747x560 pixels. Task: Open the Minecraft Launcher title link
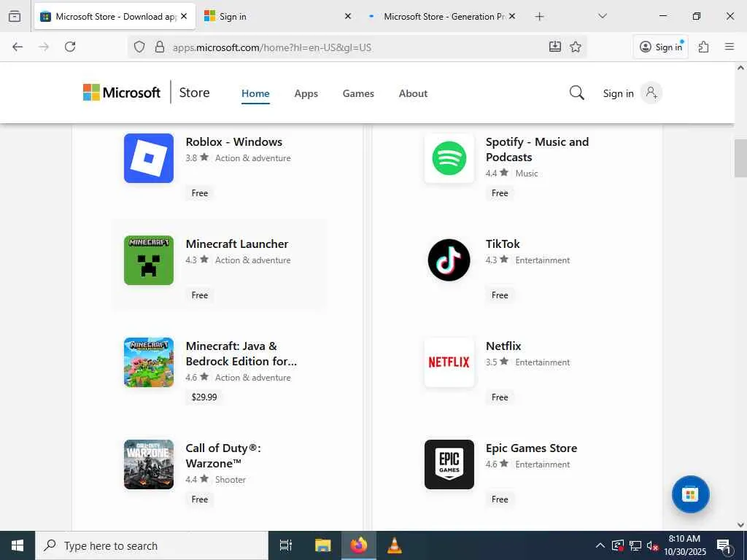[237, 244]
